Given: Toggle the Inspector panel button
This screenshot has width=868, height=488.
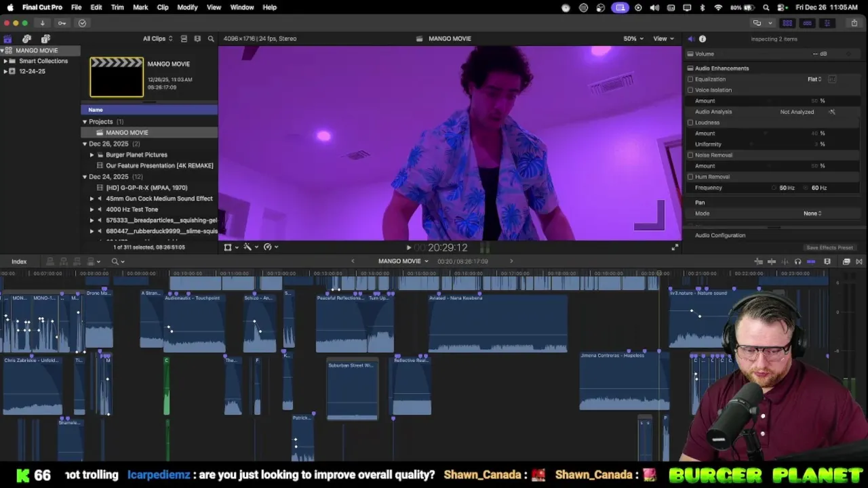Looking at the screenshot, I should coord(827,23).
